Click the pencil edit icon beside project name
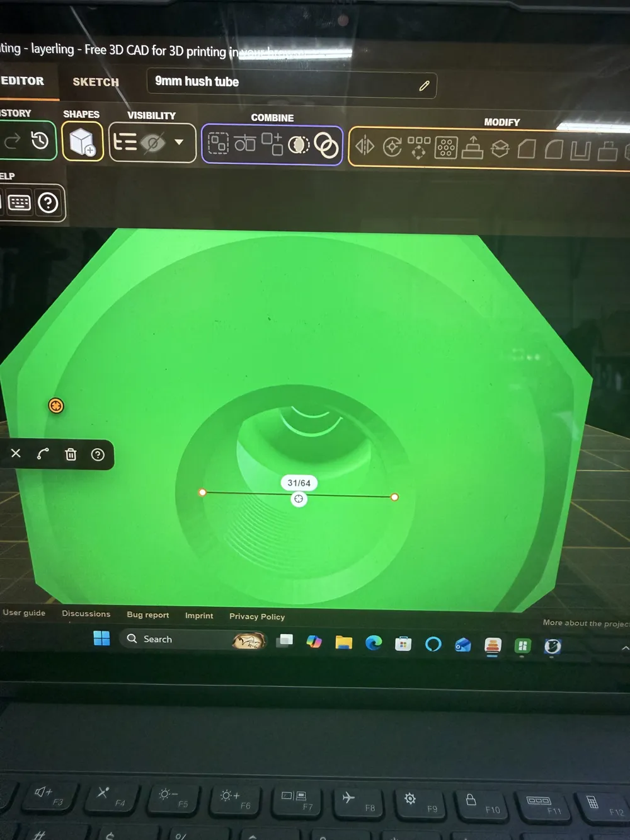This screenshot has width=630, height=840. point(424,86)
